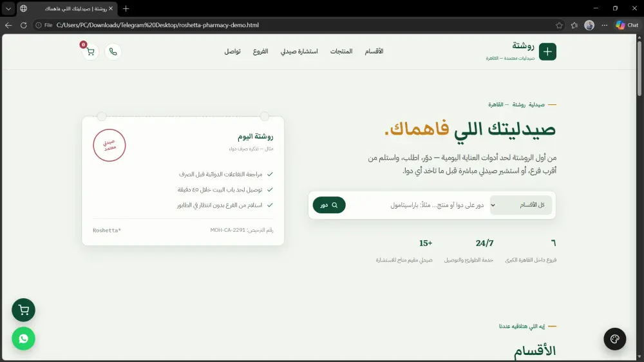Image resolution: width=644 pixels, height=362 pixels.
Task: Click the الأقسام section heading
Action: (535, 350)
